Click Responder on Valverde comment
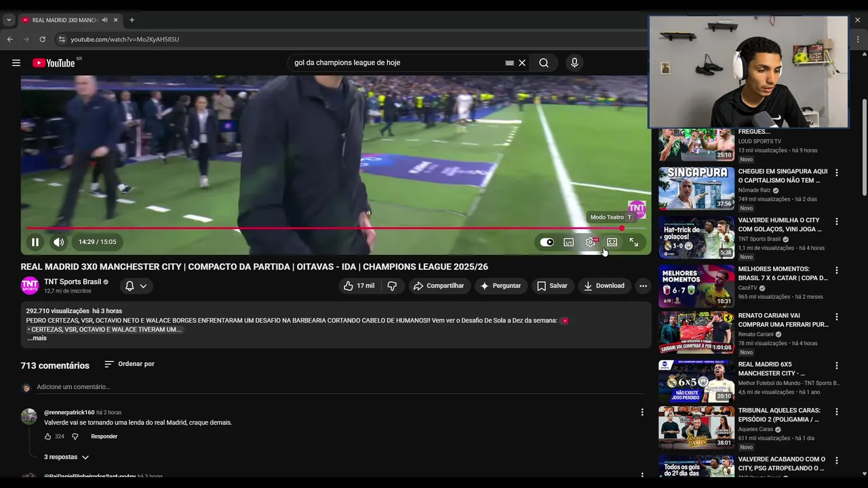The height and width of the screenshot is (488, 868). (x=104, y=436)
